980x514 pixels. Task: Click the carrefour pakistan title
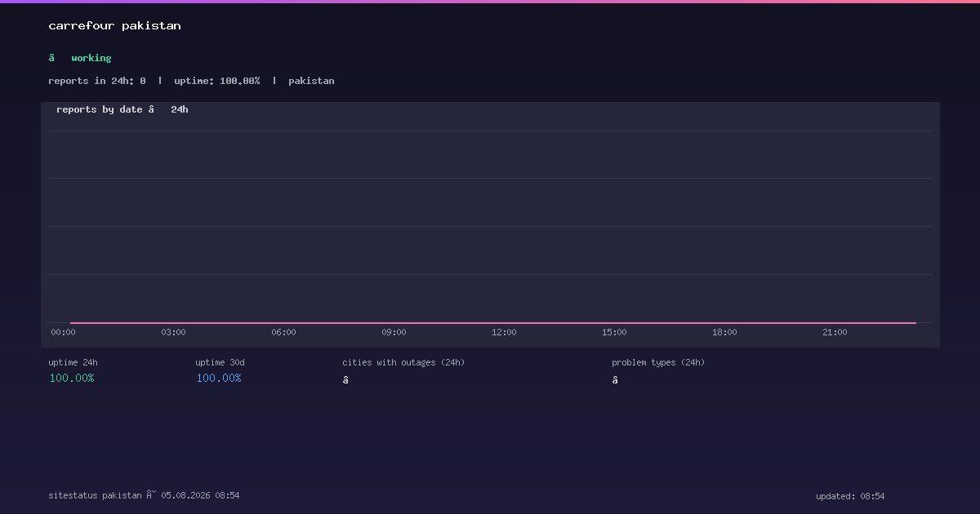click(114, 26)
